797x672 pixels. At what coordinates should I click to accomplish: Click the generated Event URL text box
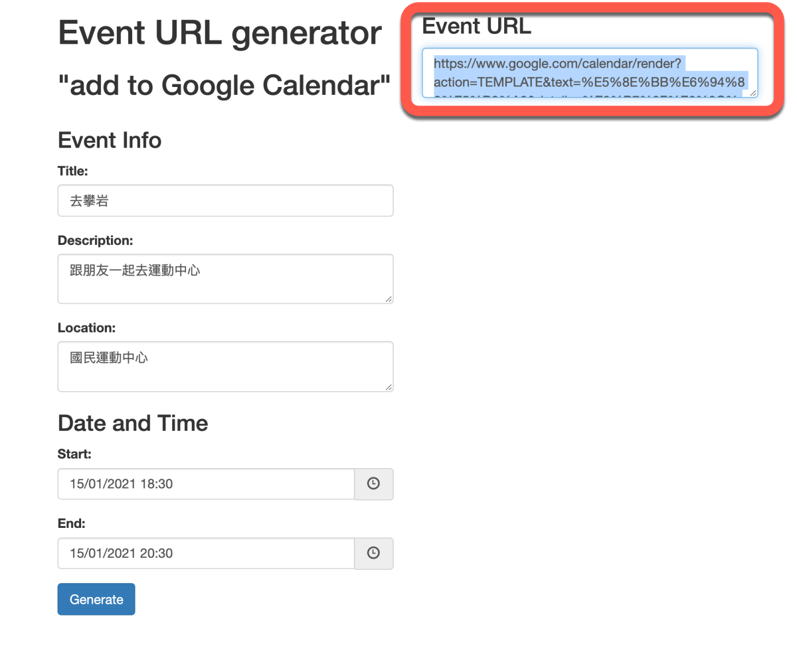tap(589, 73)
